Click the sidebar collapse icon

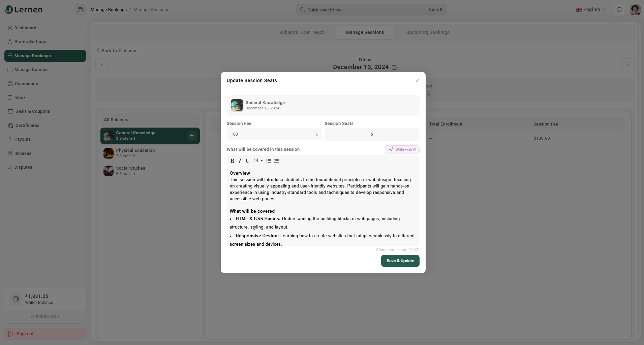coord(80,10)
